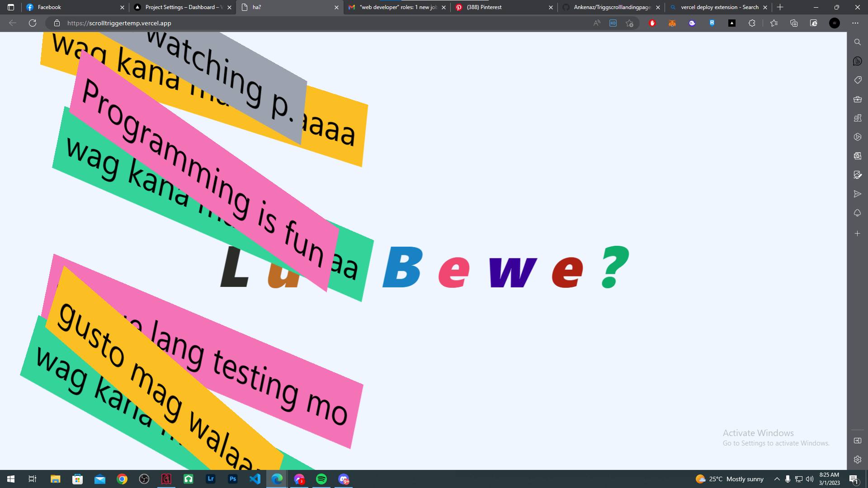The width and height of the screenshot is (868, 488).
Task: Open the Favorites list
Action: click(774, 23)
